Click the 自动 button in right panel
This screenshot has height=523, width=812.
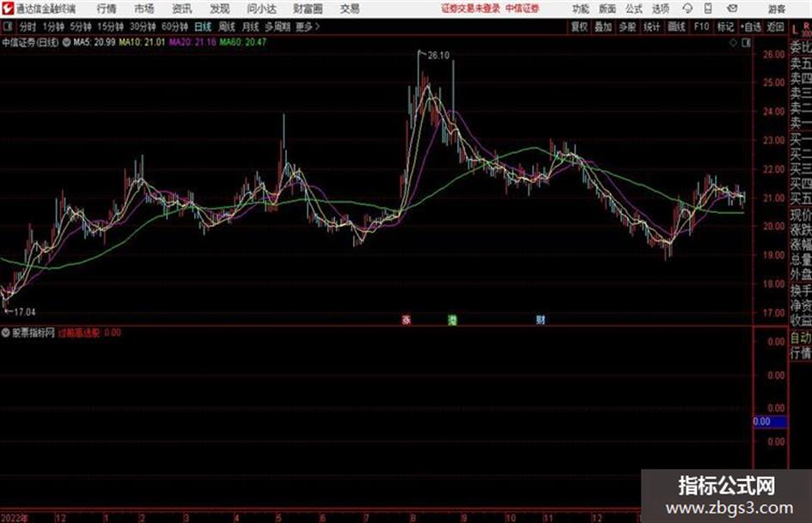tap(801, 338)
